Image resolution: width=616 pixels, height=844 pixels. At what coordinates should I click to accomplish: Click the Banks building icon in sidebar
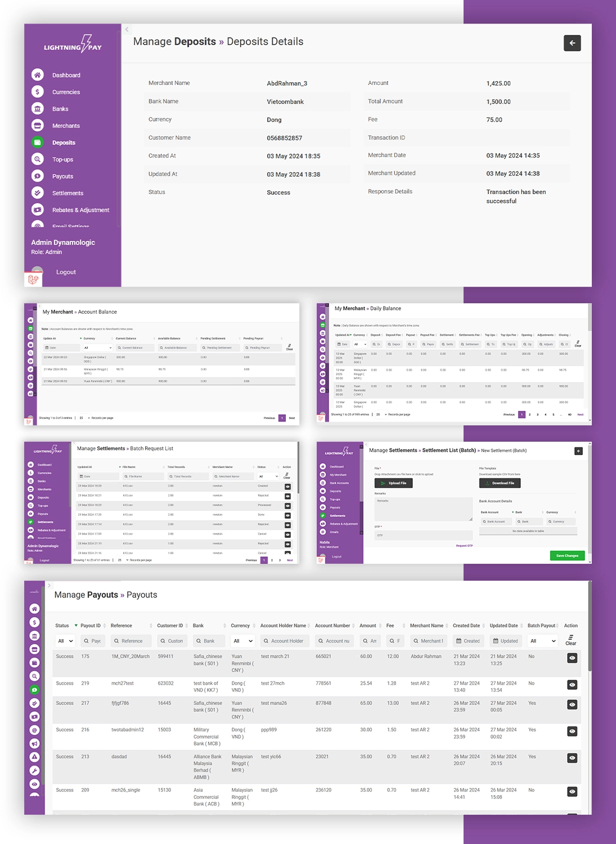[x=38, y=109]
